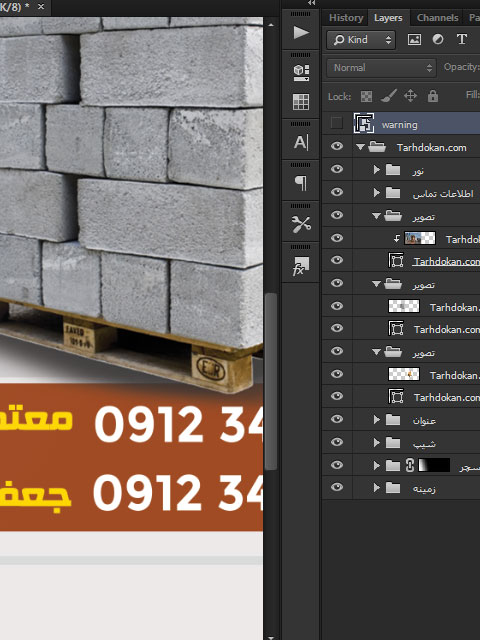Hide the شیب group

[337, 442]
